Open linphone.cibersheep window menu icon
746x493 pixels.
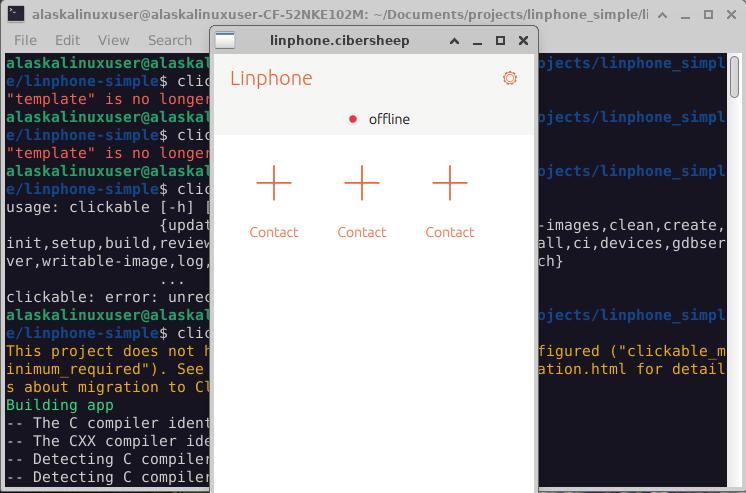225,40
